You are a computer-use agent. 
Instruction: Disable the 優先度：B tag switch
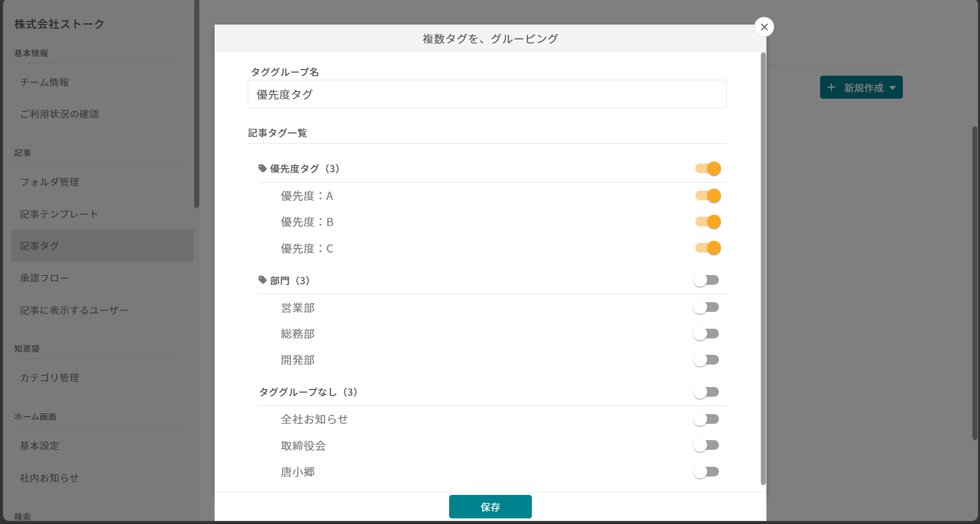[708, 222]
